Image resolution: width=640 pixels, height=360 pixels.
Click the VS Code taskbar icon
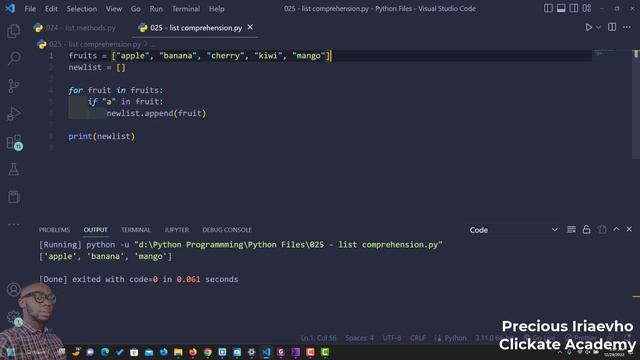[266, 352]
